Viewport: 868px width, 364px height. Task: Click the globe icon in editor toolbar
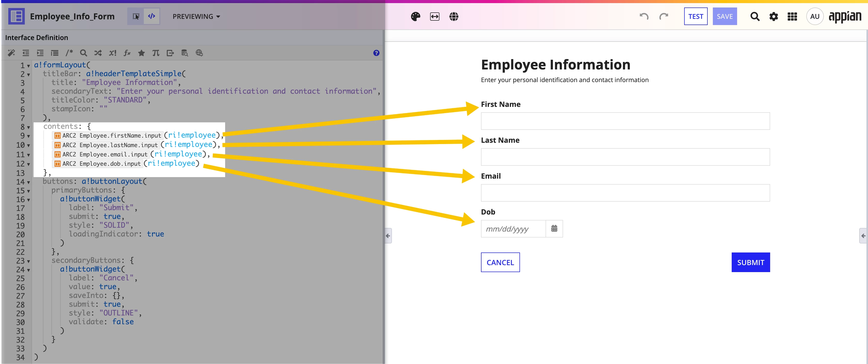[199, 53]
